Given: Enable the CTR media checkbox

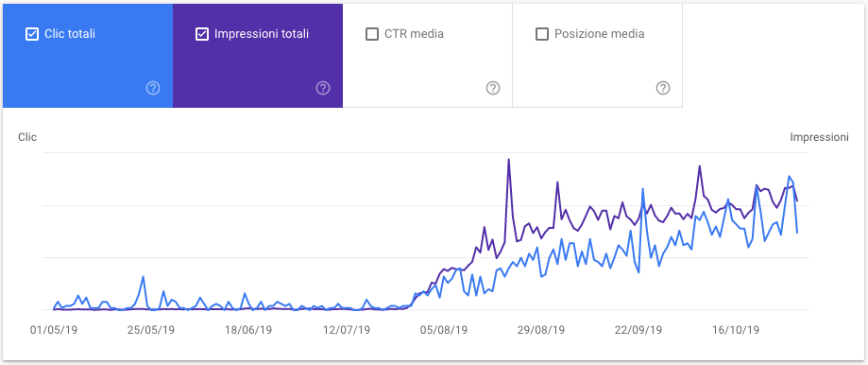Looking at the screenshot, I should pos(372,34).
